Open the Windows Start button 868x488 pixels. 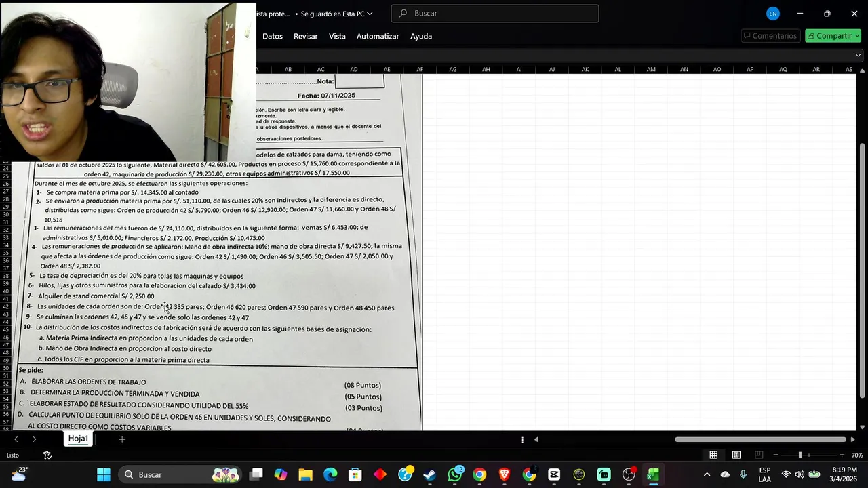point(104,474)
